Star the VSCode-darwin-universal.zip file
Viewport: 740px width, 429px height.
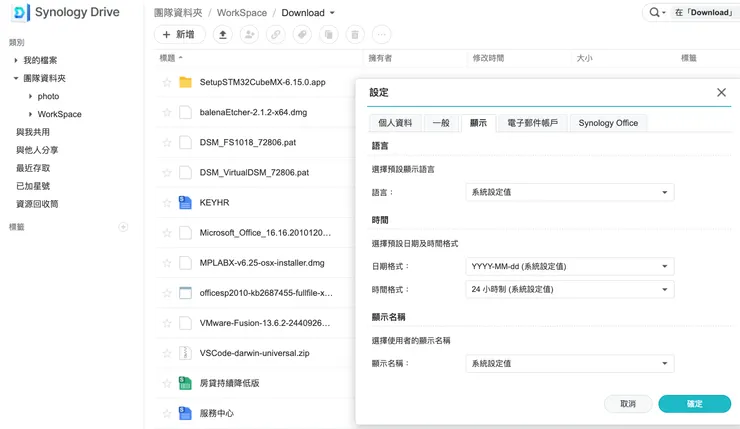167,353
